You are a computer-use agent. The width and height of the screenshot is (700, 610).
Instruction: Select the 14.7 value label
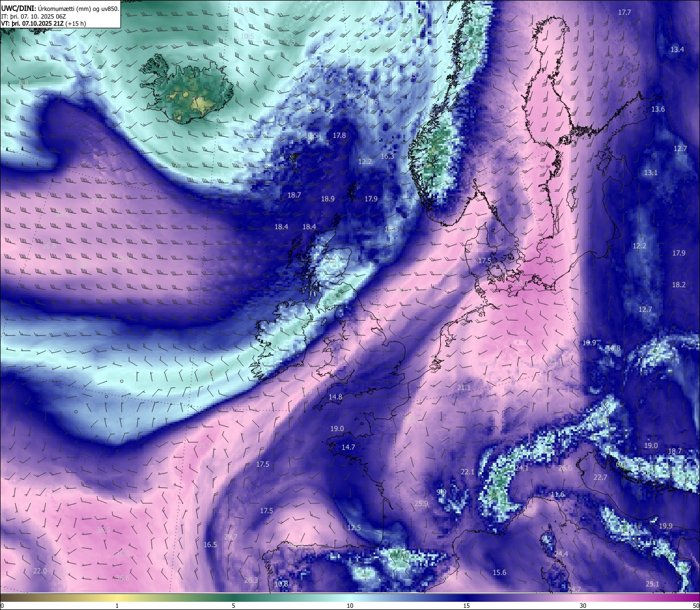[348, 447]
